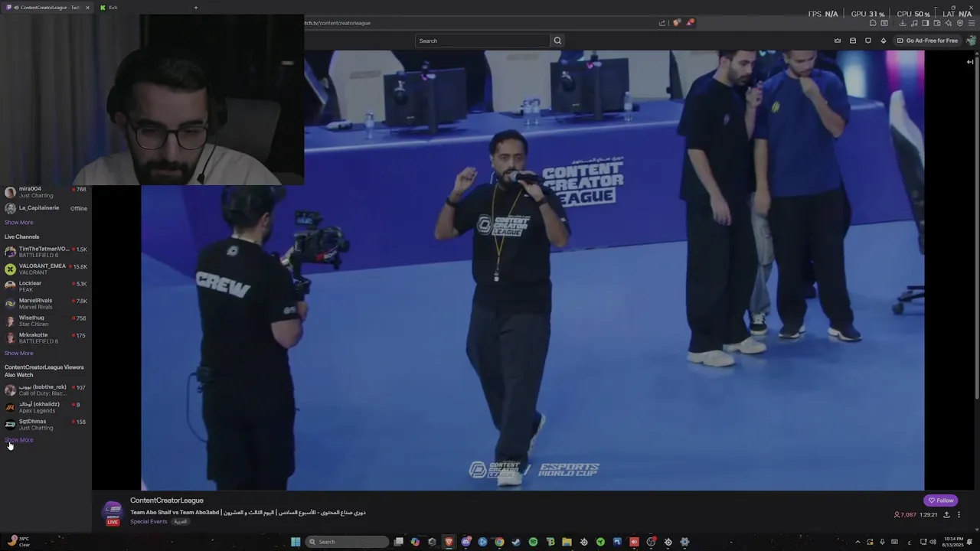Click Go Ad-Free for Free button
Image resolution: width=980 pixels, height=551 pixels.
pyautogui.click(x=927, y=41)
